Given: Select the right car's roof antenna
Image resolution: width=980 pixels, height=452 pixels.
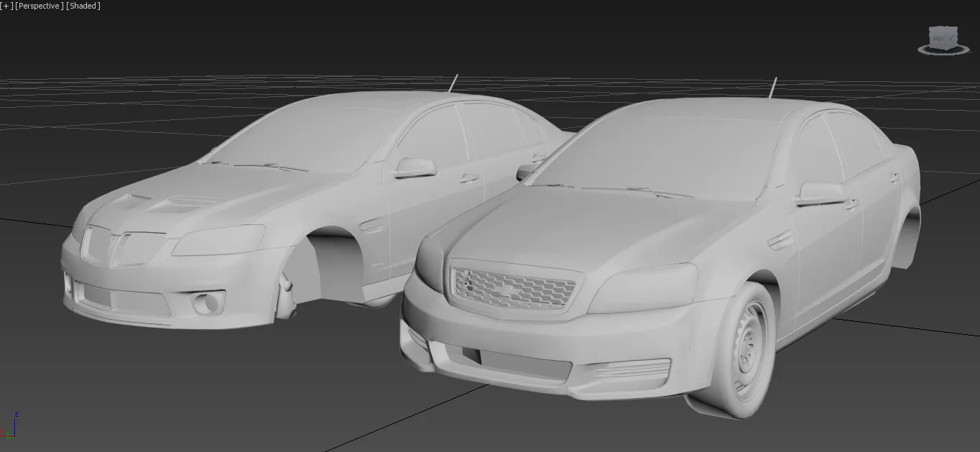Looking at the screenshot, I should pyautogui.click(x=772, y=88).
